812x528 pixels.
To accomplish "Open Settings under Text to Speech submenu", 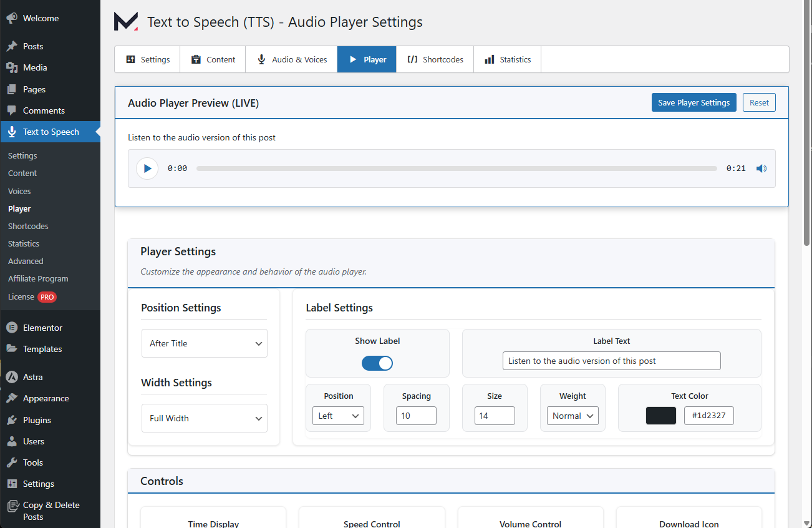I will (x=22, y=155).
